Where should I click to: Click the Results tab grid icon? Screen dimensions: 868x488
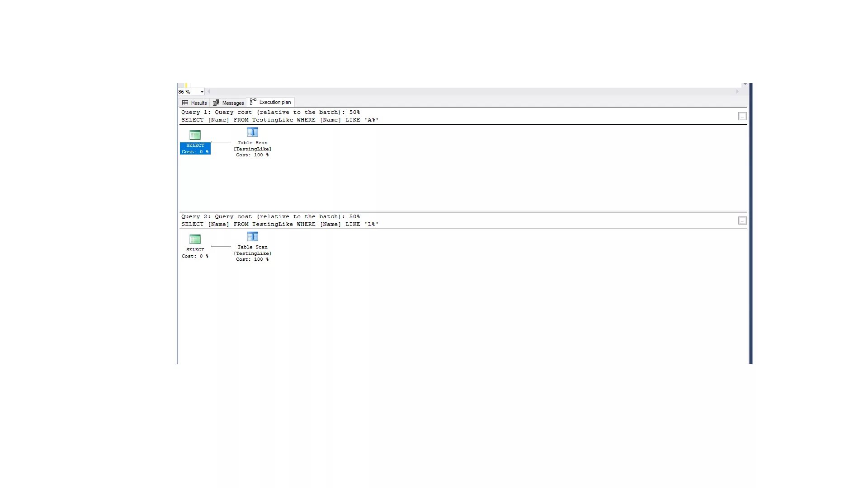[185, 103]
